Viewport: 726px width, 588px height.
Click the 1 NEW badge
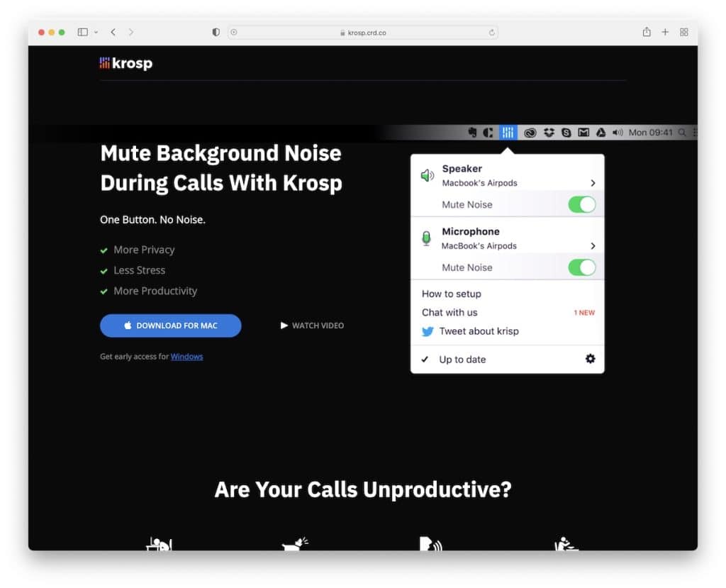(x=584, y=313)
